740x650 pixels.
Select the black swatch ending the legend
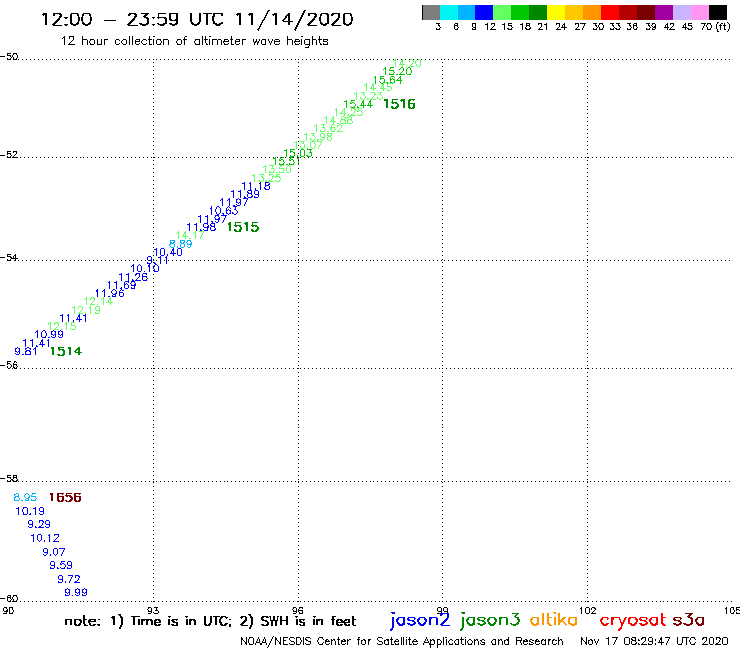(717, 12)
